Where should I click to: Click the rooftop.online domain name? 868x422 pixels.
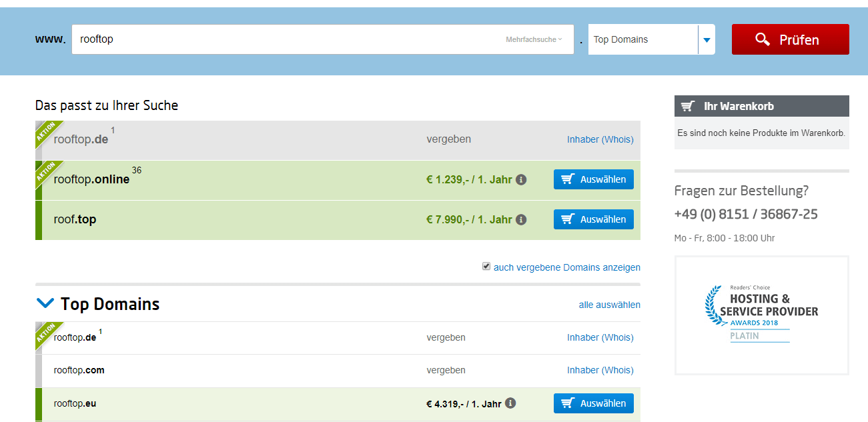91,179
